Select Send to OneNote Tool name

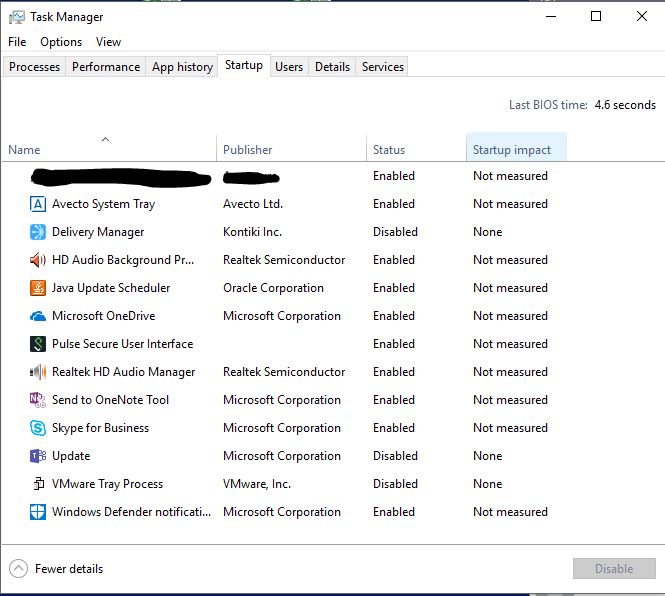(x=110, y=400)
